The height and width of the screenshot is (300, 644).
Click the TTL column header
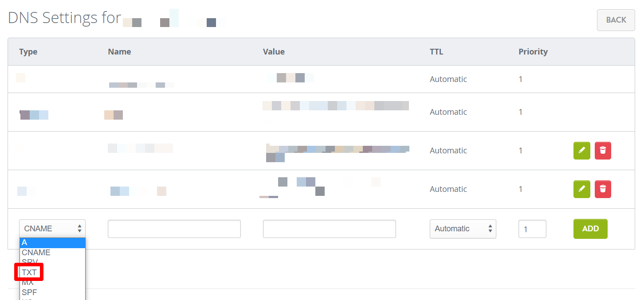click(x=436, y=52)
